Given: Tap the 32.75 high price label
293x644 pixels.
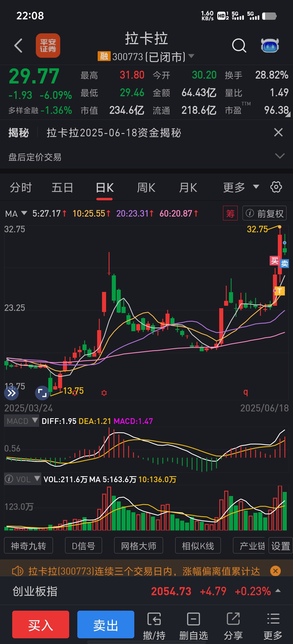Looking at the screenshot, I should (257, 229).
